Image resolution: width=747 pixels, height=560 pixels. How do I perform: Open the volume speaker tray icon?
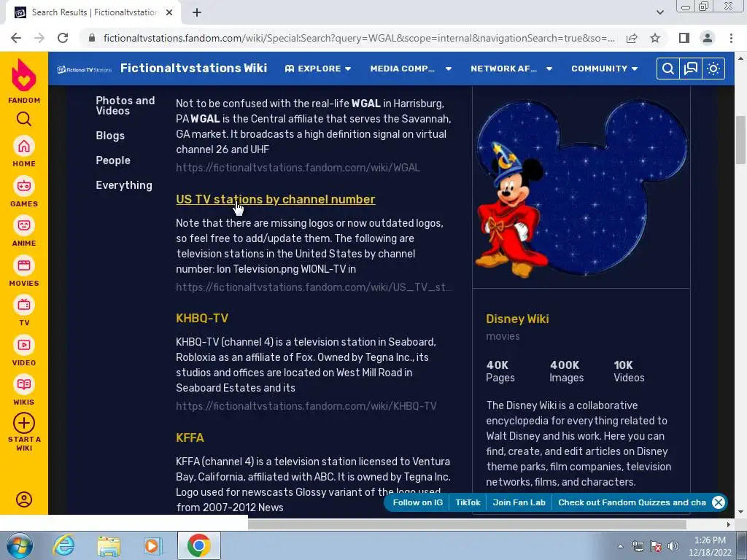point(673,546)
